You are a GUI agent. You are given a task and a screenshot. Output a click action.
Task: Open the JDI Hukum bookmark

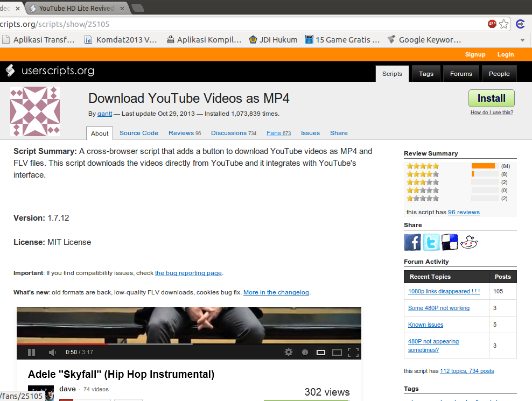coord(273,40)
